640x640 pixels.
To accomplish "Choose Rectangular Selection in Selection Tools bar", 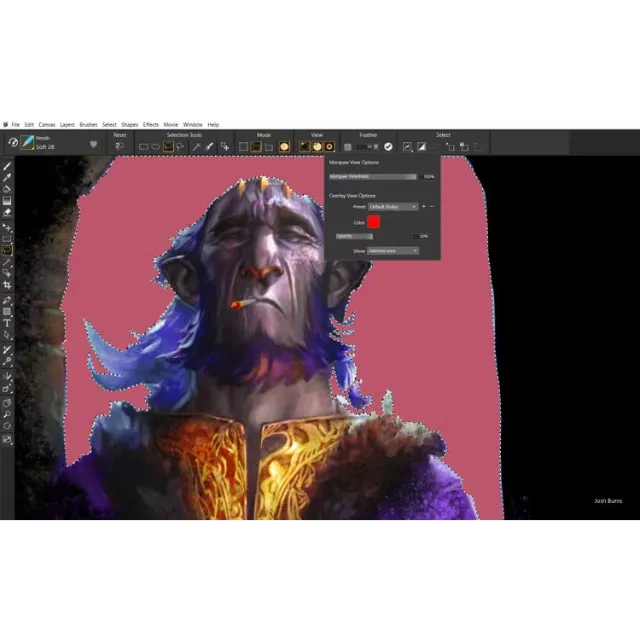I will point(143,147).
